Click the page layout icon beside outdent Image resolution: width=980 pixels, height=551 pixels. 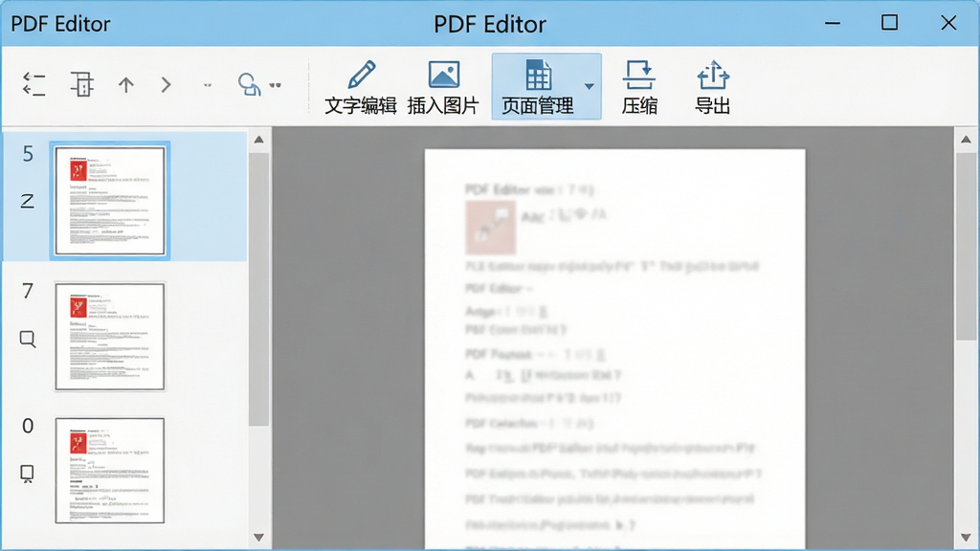tap(82, 84)
